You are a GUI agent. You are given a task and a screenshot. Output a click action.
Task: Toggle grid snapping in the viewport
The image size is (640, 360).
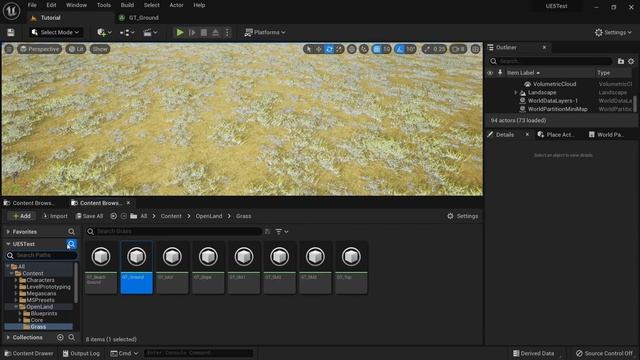click(x=377, y=49)
